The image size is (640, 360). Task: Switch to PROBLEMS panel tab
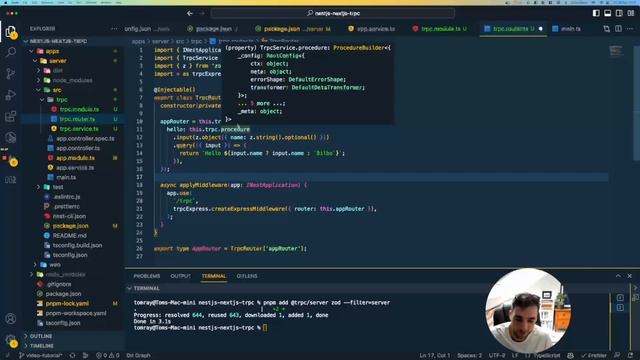coord(147,276)
